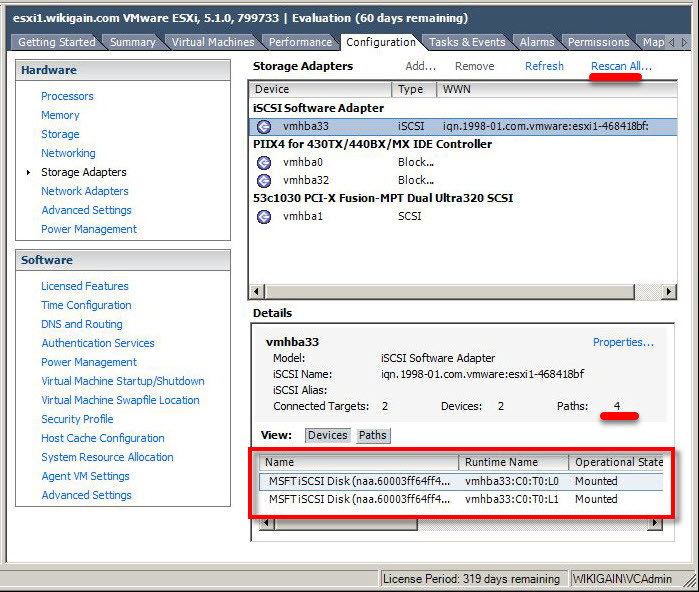This screenshot has height=592, width=699.
Task: Click the vmhba32 adapter icon
Action: pos(264,181)
